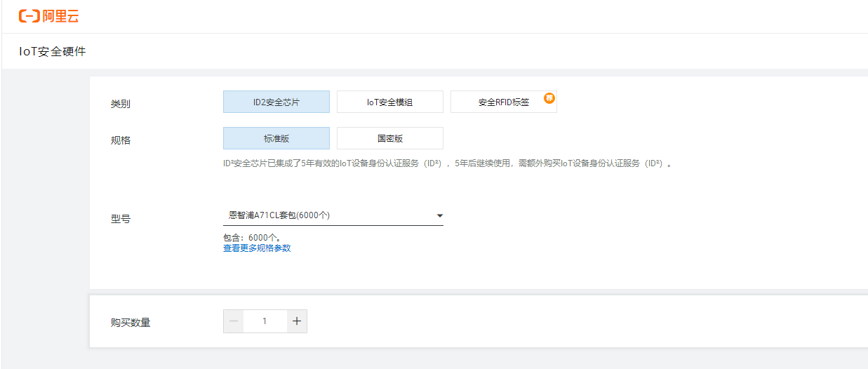Click the ID²安全芯片 5-year service description

[x=447, y=163]
